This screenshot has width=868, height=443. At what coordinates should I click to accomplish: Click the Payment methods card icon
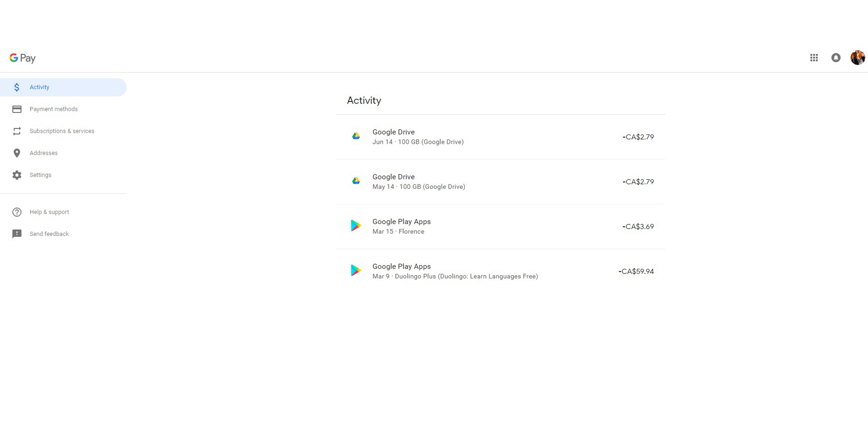[x=16, y=109]
